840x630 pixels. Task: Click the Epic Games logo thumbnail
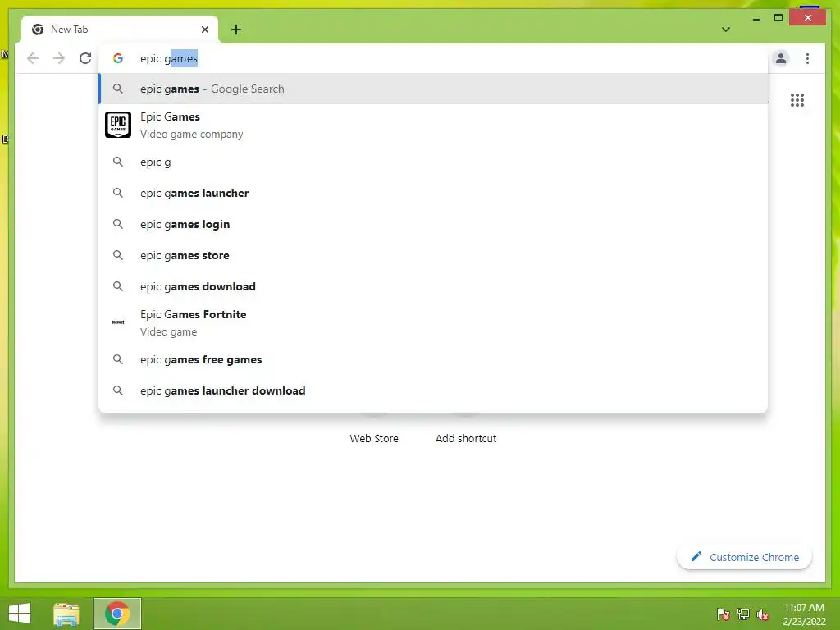coord(118,125)
